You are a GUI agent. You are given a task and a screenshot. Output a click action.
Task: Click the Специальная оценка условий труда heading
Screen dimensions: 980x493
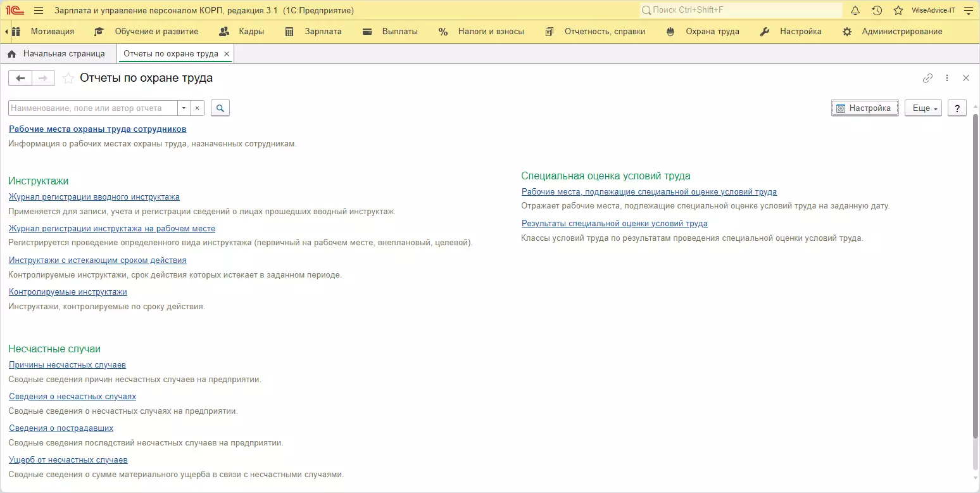606,176
